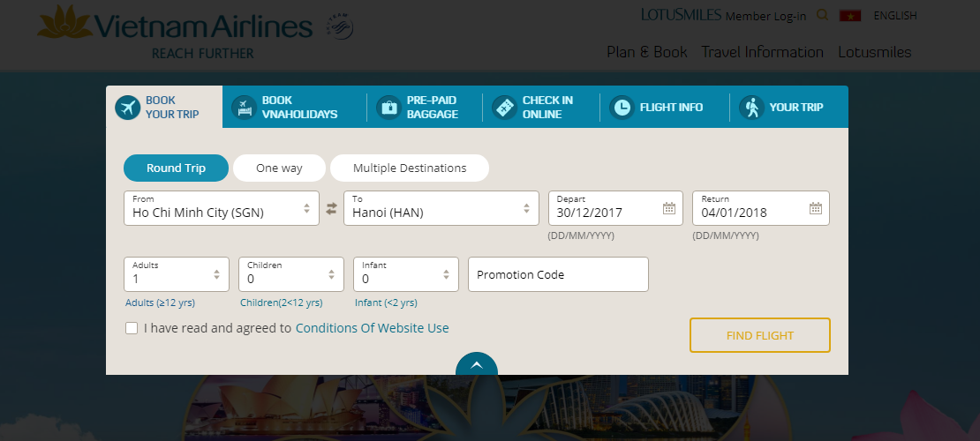The image size is (980, 441).
Task: Open the Flight Info tab clock icon
Action: [x=622, y=108]
